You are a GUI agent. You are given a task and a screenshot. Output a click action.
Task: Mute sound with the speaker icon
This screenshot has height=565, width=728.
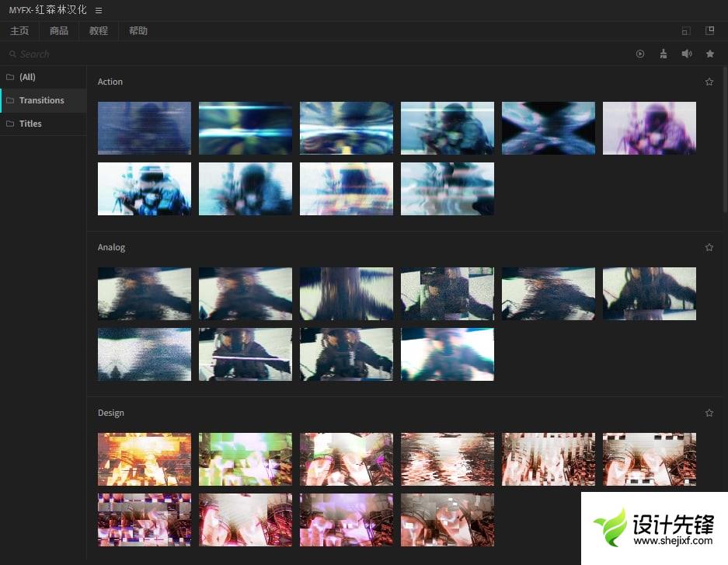pyautogui.click(x=687, y=54)
